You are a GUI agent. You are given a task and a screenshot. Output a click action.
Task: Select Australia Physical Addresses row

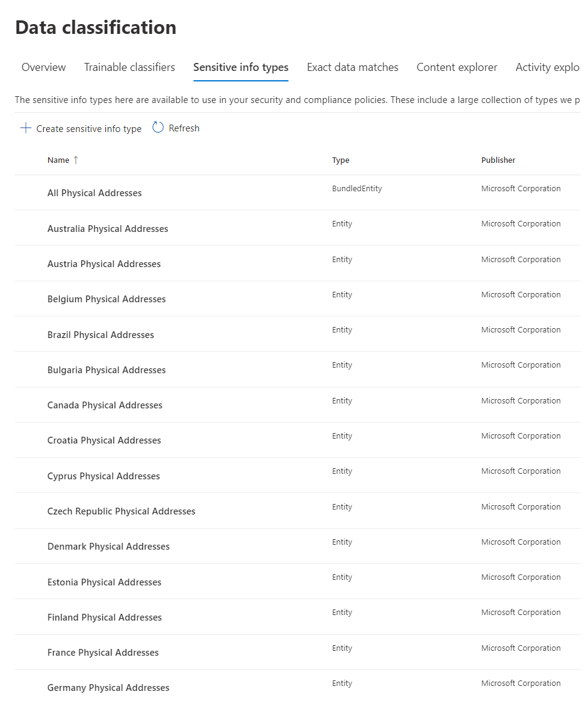point(108,229)
